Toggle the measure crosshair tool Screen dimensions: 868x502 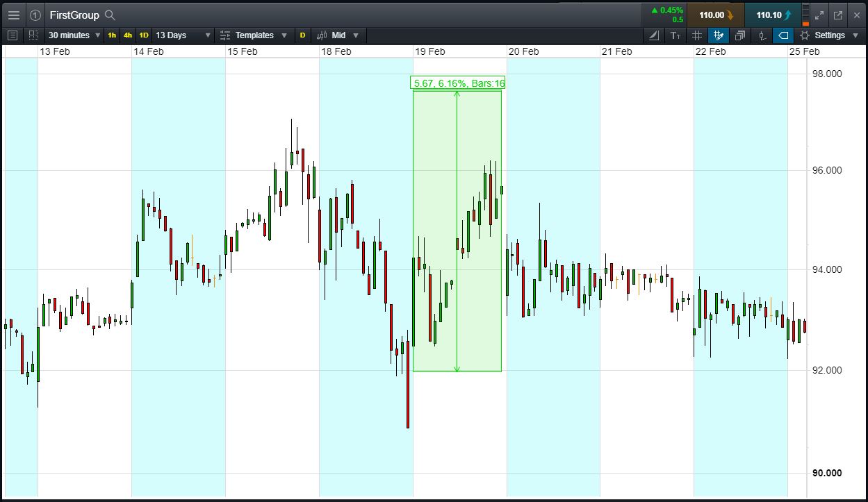[719, 35]
